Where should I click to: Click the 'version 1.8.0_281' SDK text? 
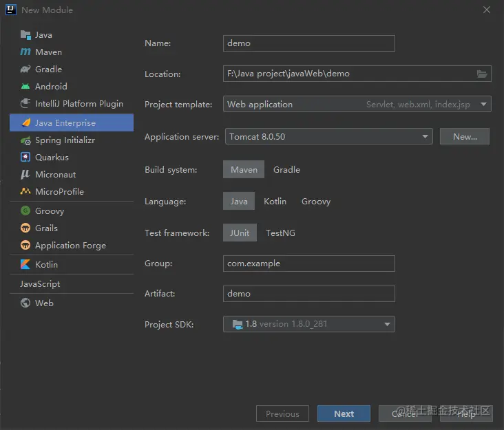coord(293,324)
